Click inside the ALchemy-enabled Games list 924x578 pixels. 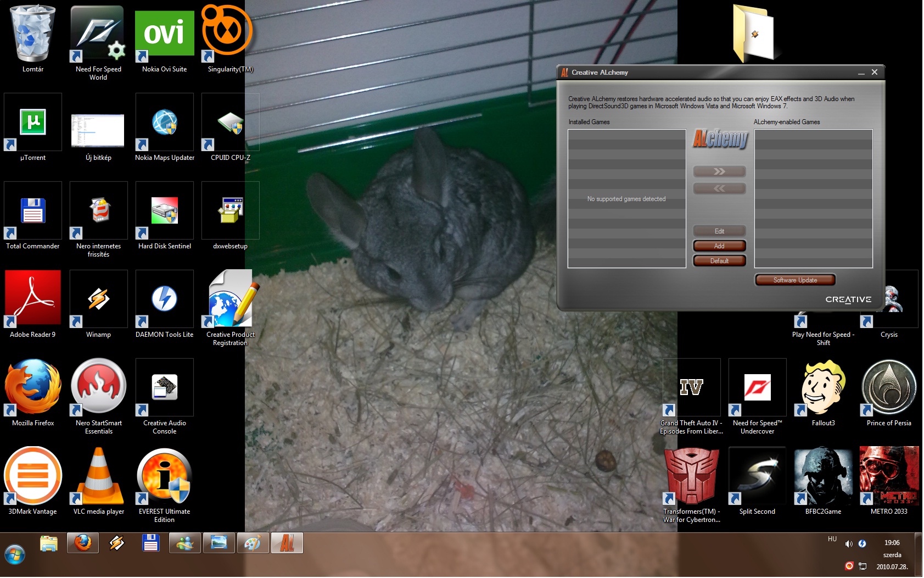[813, 198]
